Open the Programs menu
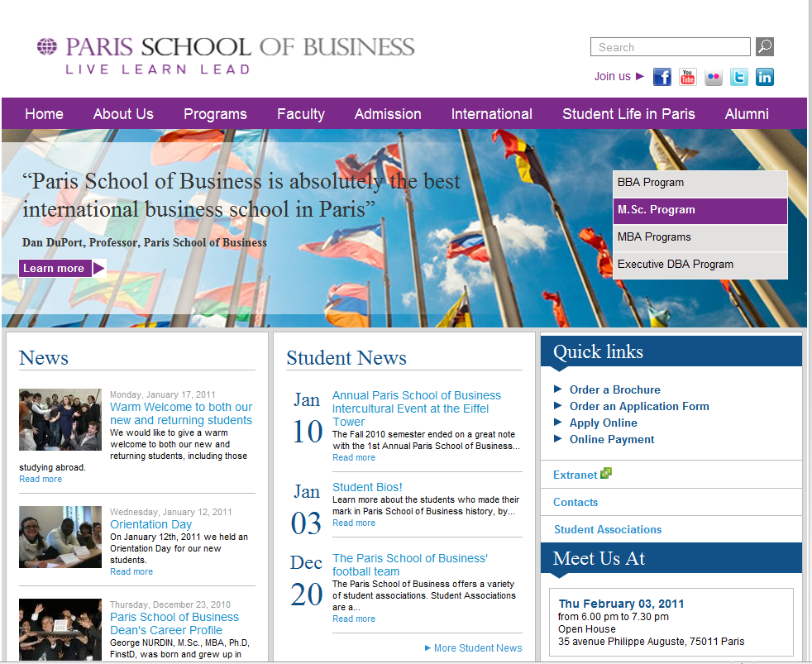Screen dimensions: 812x664 point(215,114)
